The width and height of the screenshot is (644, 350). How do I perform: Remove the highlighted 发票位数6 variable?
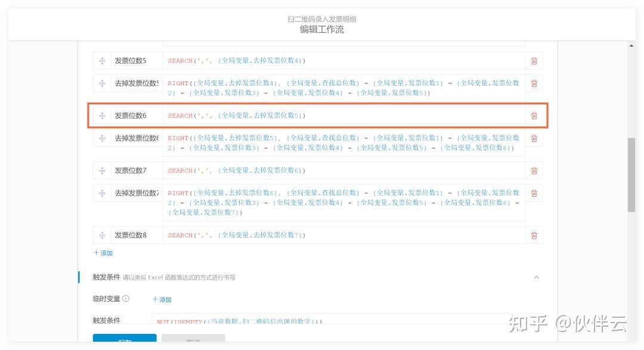pyautogui.click(x=534, y=116)
